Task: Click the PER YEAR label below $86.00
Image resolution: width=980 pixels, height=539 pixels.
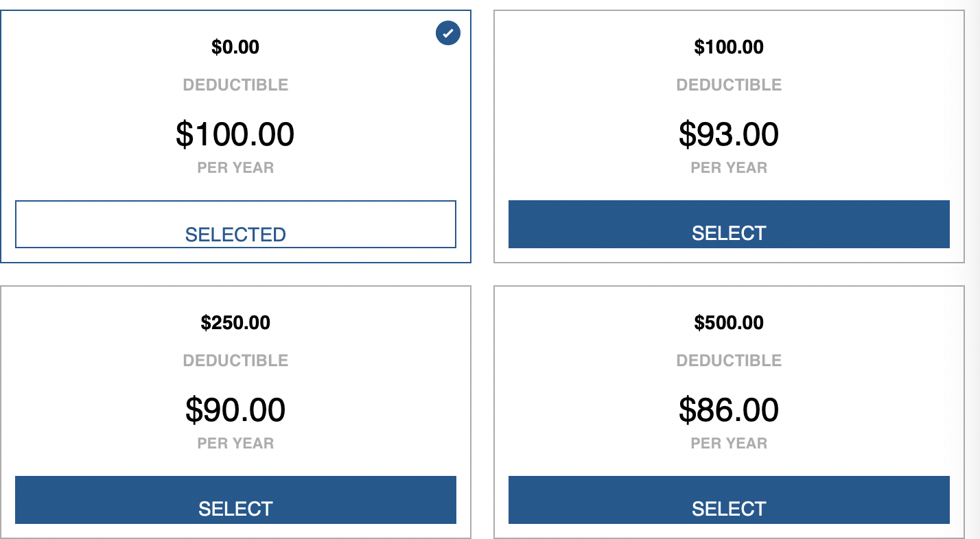Action: (x=729, y=444)
